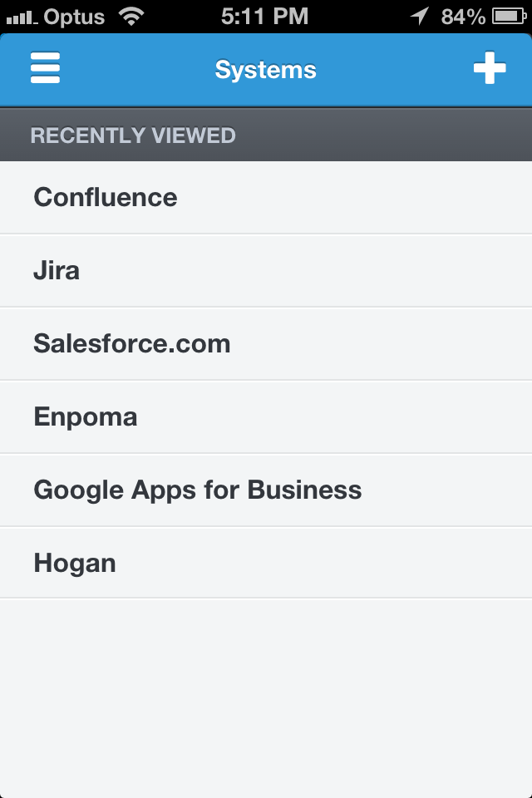Tap the location arrow status icon
The height and width of the screenshot is (798, 532).
(x=420, y=16)
